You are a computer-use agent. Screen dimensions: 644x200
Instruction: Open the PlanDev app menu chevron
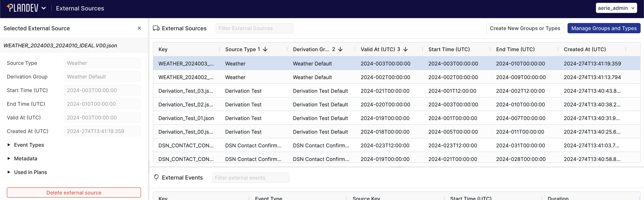pos(44,8)
